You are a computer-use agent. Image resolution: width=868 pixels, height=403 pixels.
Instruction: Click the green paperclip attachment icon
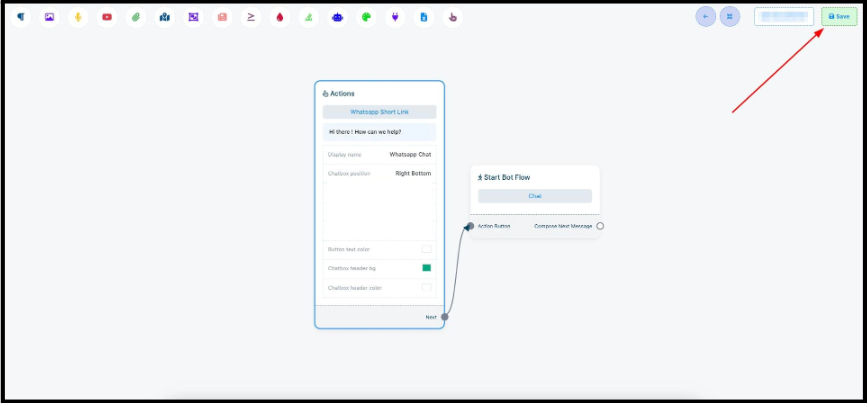click(136, 17)
